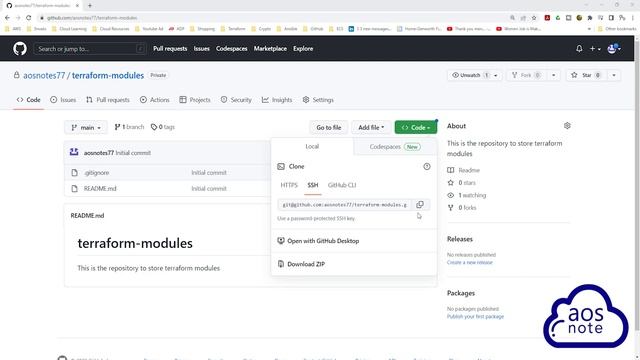Click top nav Issues
This screenshot has height=360, width=640.
pyautogui.click(x=202, y=49)
